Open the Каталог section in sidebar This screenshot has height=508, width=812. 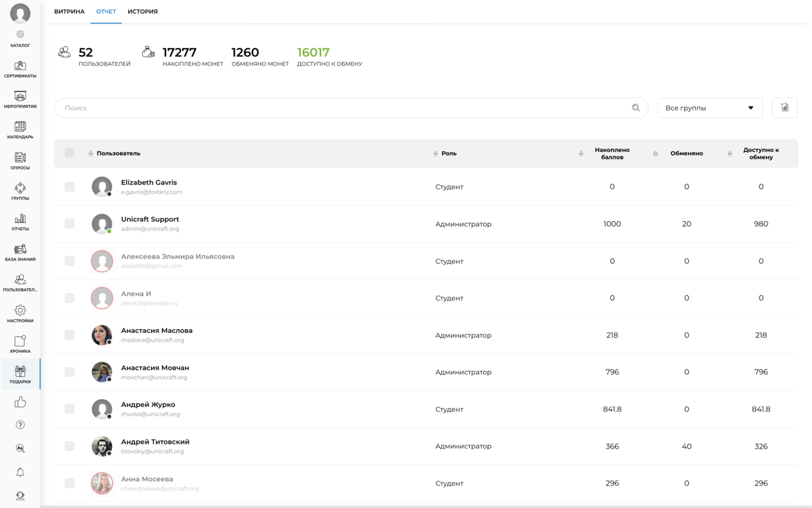point(20,39)
